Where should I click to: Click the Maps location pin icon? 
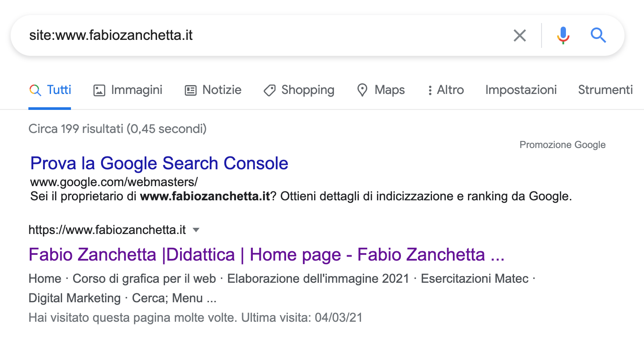(x=362, y=90)
